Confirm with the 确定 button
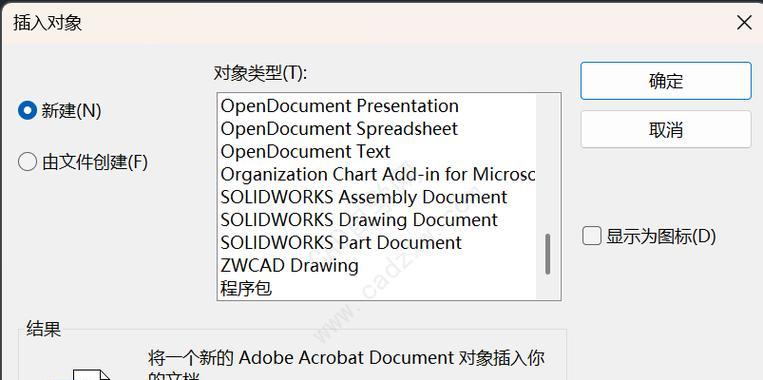This screenshot has width=763, height=380. 666,81
